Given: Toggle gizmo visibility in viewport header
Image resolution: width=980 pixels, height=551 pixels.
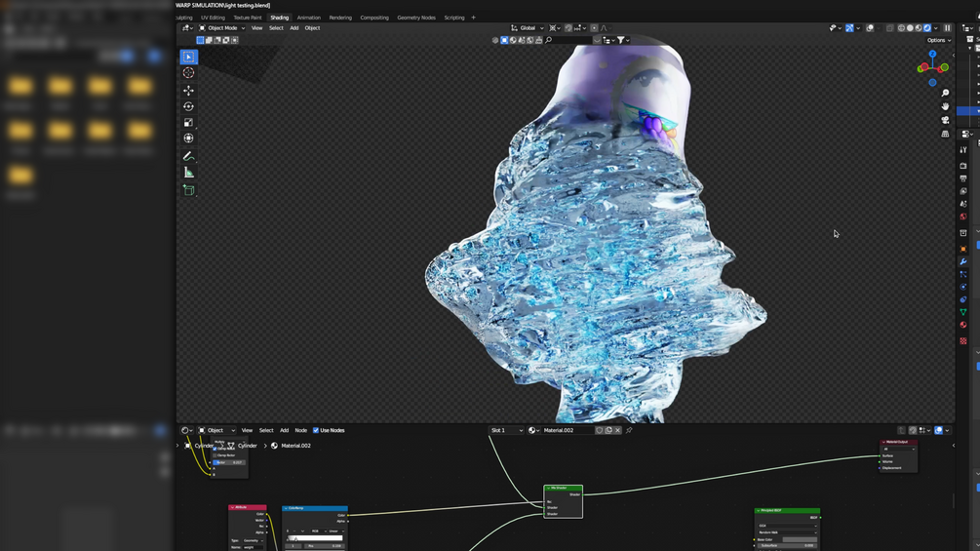Looking at the screenshot, I should [x=849, y=28].
